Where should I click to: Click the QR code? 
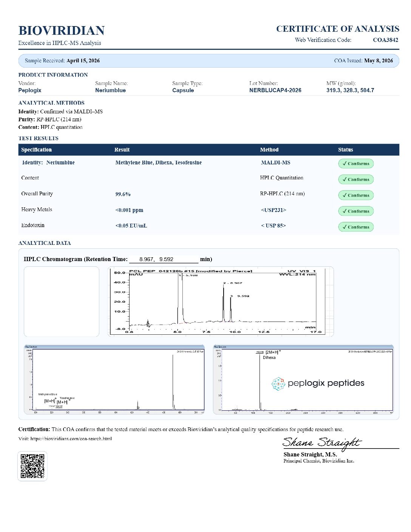click(x=32, y=466)
